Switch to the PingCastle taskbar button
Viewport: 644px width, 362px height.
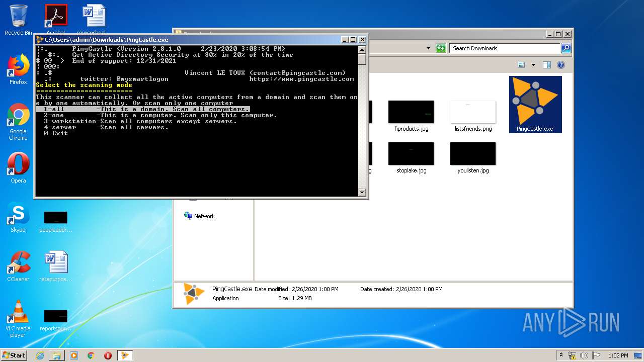coord(125,355)
